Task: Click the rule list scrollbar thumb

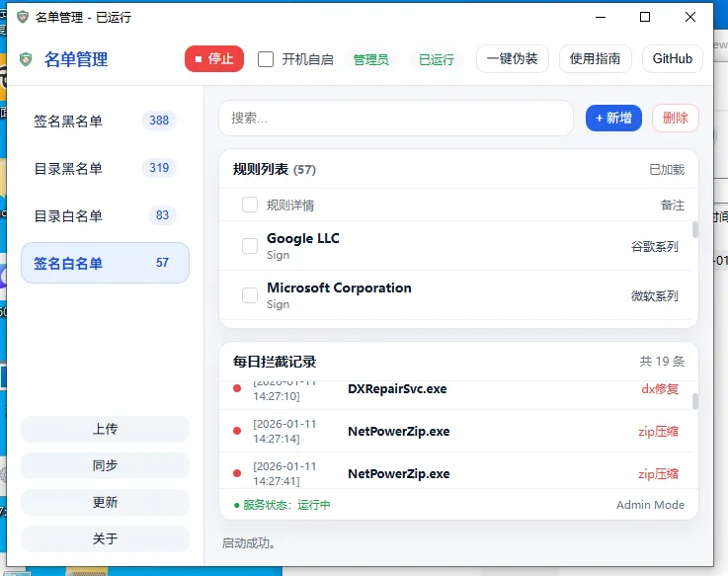Action: (695, 230)
